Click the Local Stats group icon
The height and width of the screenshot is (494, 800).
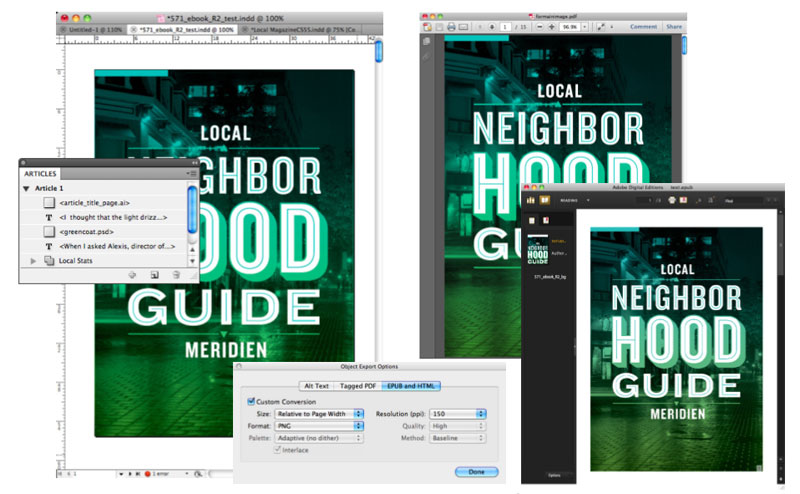point(49,261)
